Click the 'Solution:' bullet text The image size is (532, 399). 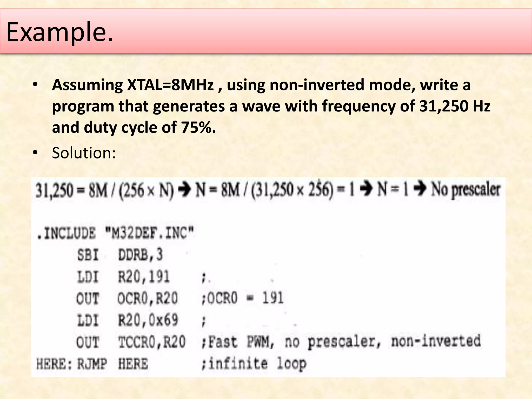point(84,153)
